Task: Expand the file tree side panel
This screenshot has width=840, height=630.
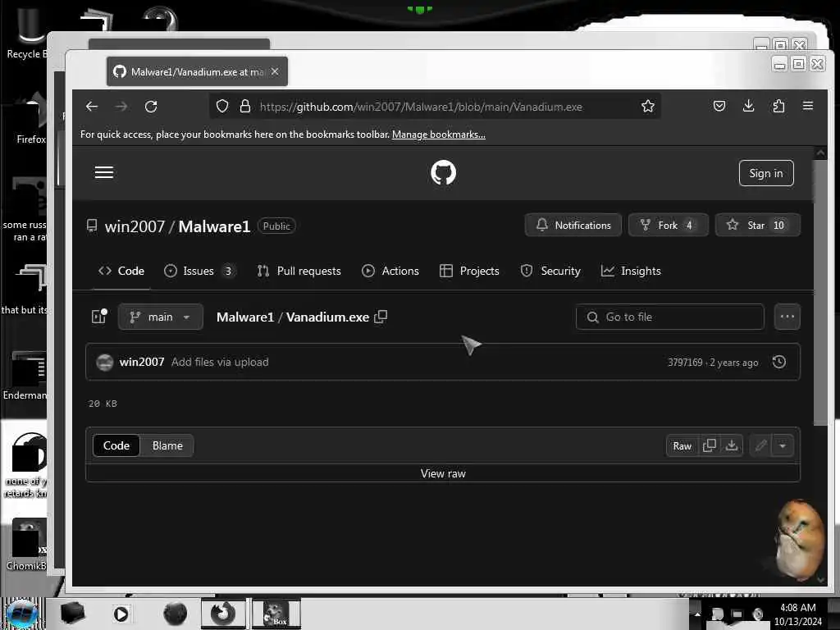Action: [x=99, y=317]
